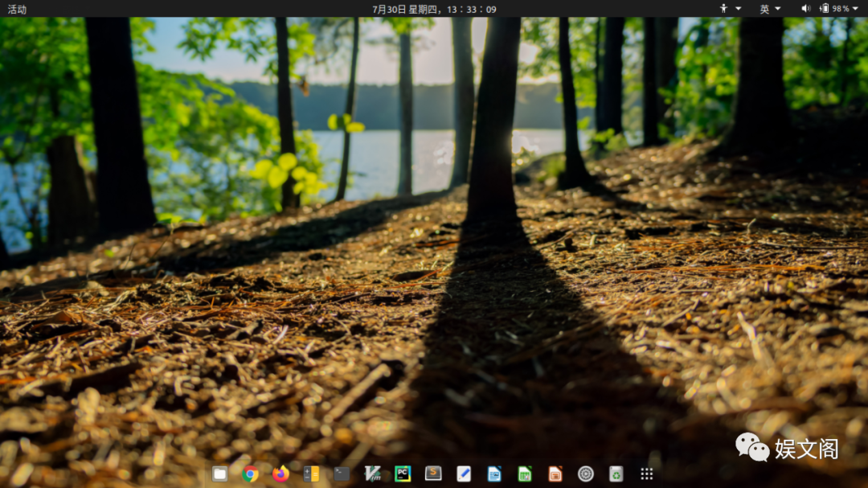
Task: Launch PyCharm from the dock
Action: (403, 474)
